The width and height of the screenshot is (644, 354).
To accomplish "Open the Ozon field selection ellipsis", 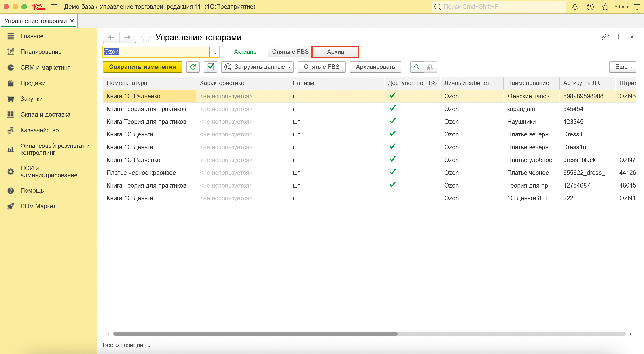I will [x=214, y=52].
